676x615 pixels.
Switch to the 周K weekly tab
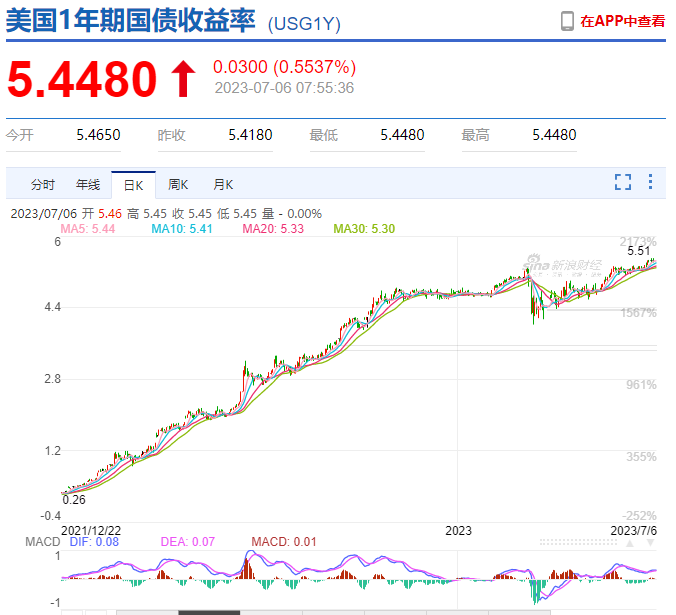(178, 185)
